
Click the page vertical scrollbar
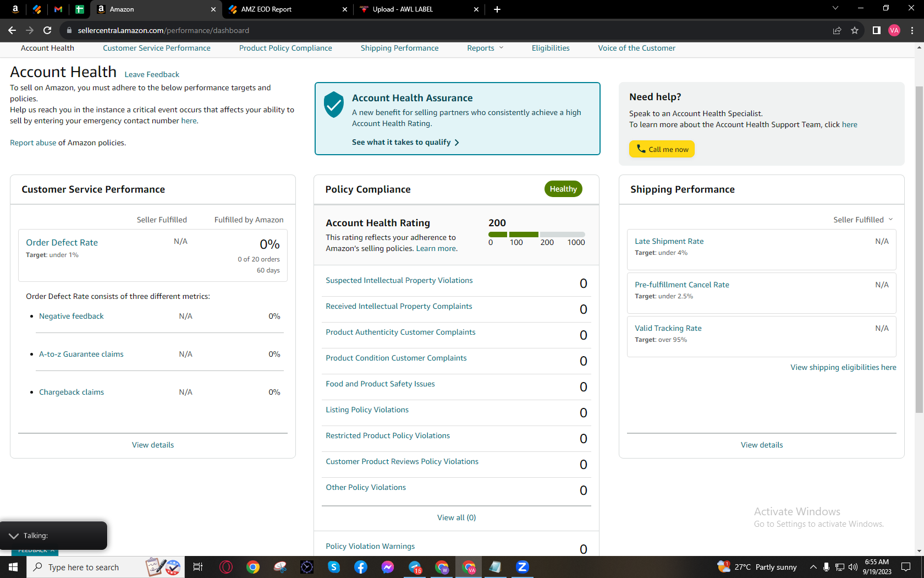coord(920,249)
